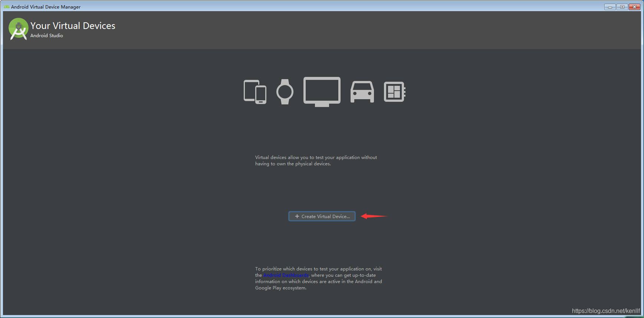Viewport: 644px width, 318px height.
Task: Minimize the AVD Manager window
Action: pos(610,7)
